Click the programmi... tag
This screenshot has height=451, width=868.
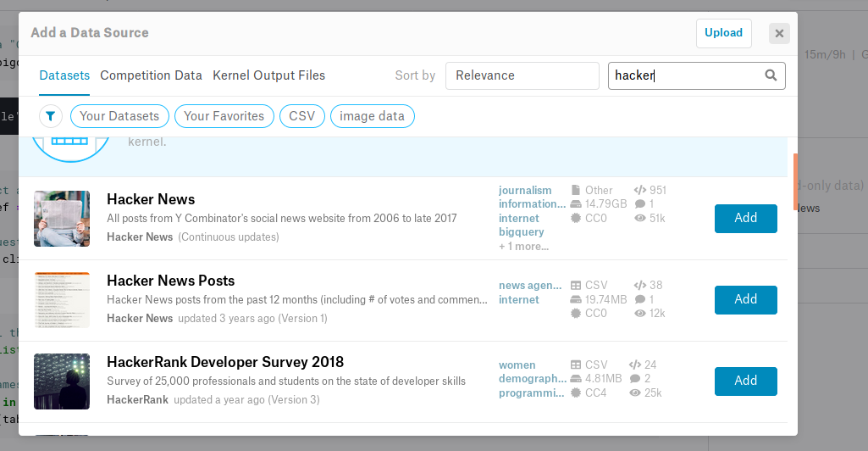pos(532,393)
